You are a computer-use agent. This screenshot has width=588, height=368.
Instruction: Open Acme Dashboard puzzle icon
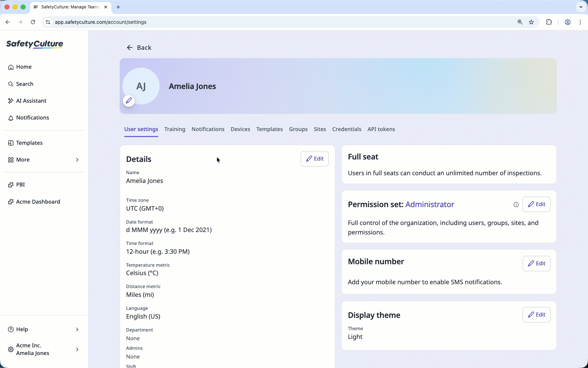coord(11,202)
